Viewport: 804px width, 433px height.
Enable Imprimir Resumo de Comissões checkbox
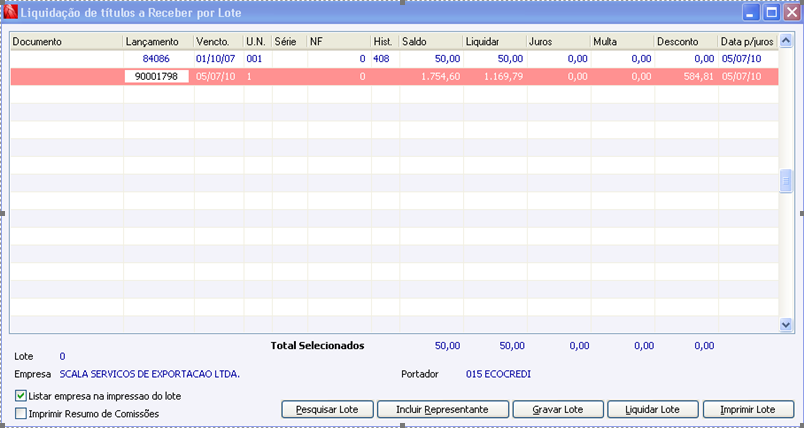pos(21,414)
